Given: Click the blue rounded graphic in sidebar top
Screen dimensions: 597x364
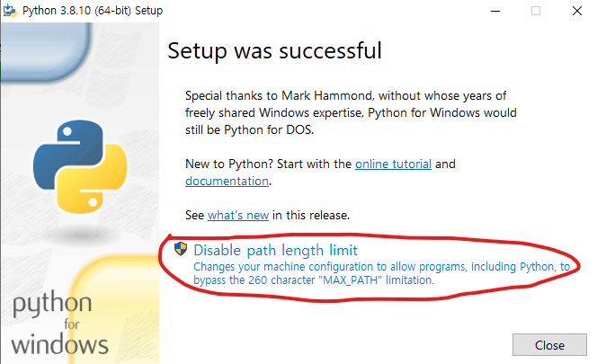Looking at the screenshot, I should (46, 51).
